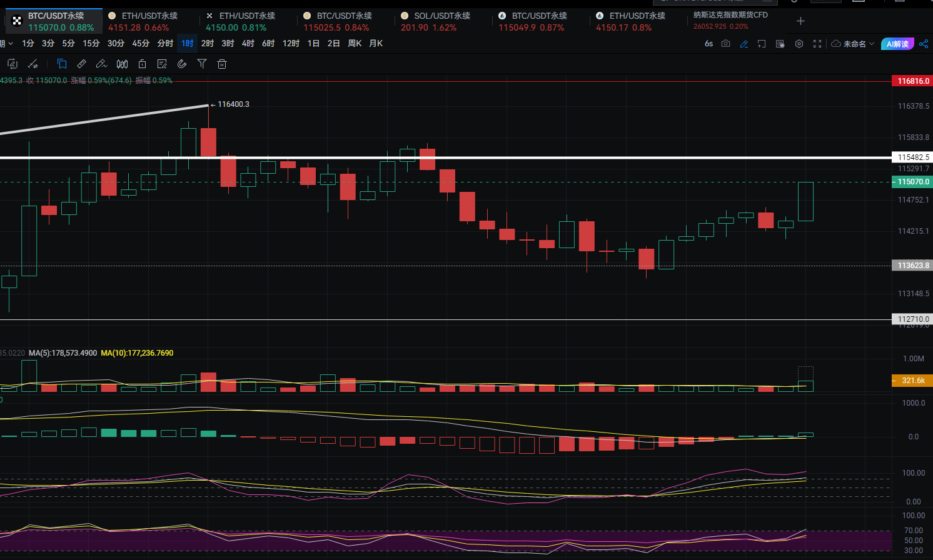Click the trash icon to delete drawings
The width and height of the screenshot is (933, 560).
(x=221, y=64)
